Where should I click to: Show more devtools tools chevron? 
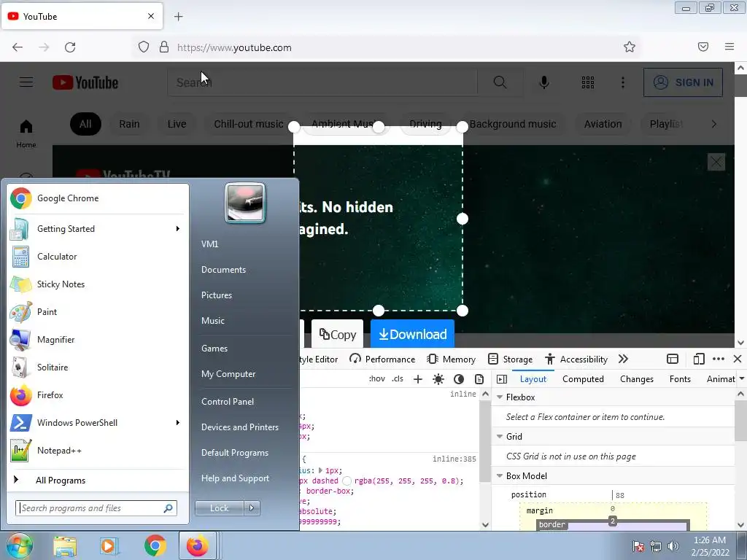(x=623, y=359)
